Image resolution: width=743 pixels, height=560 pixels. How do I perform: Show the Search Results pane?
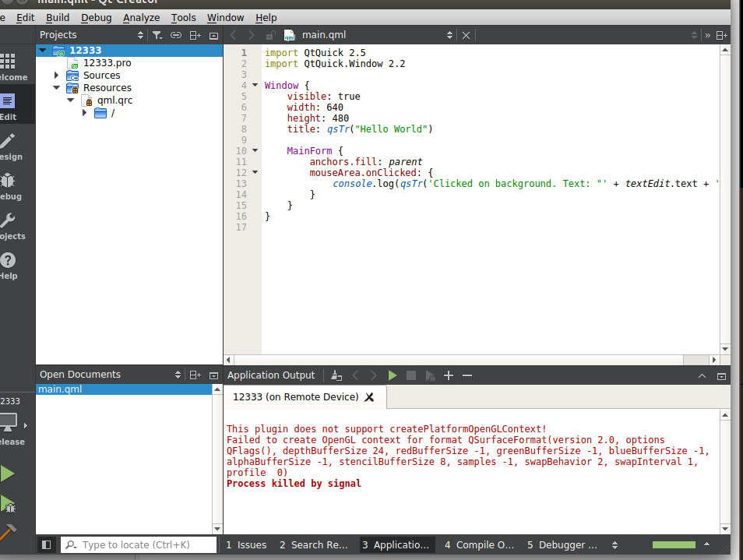(313, 545)
